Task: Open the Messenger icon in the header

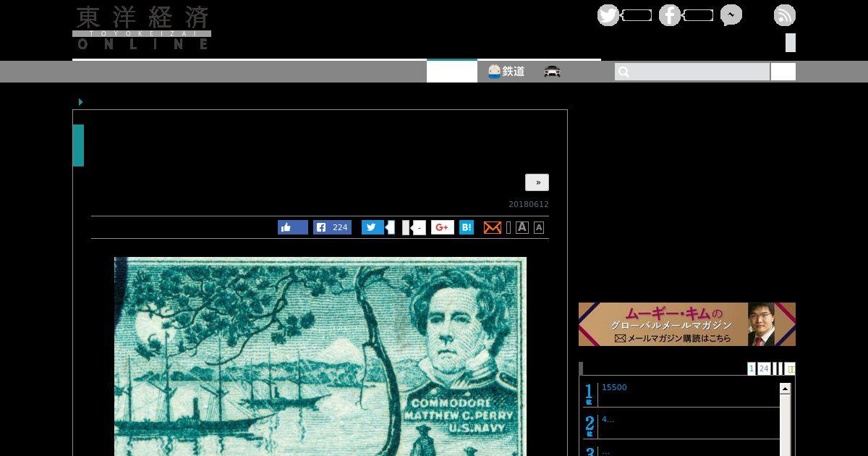Action: (731, 15)
